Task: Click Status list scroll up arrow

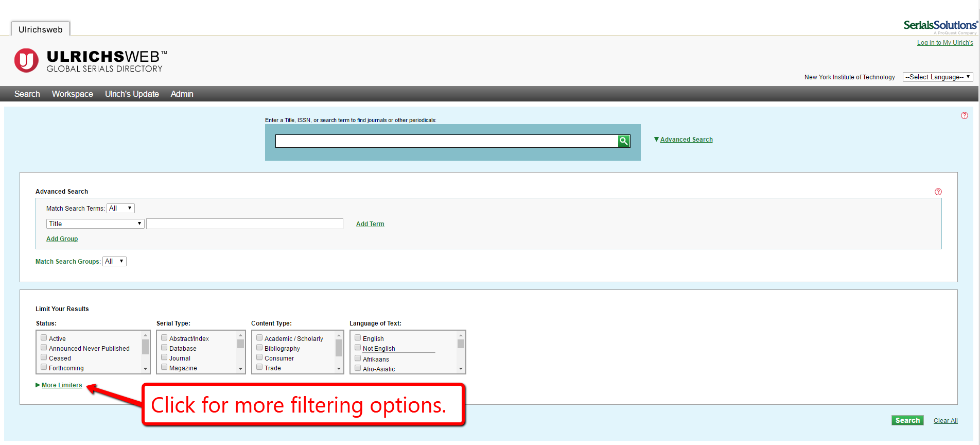Action: [x=145, y=335]
